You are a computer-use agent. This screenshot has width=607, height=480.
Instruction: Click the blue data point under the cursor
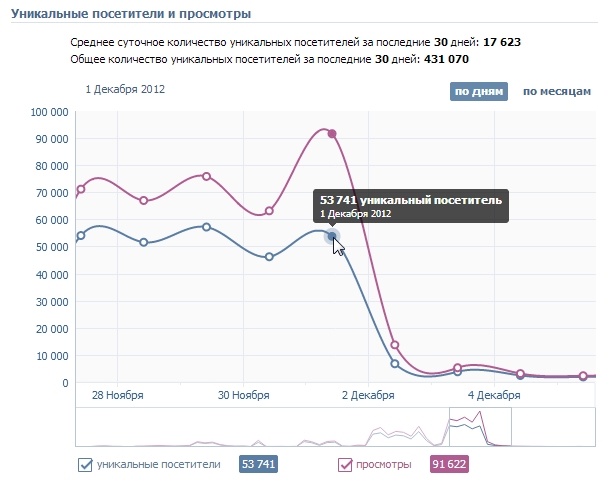[332, 236]
